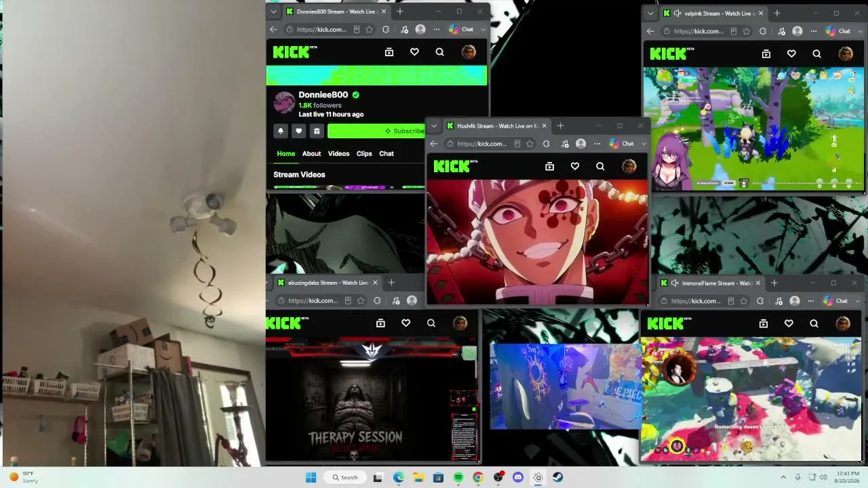
Task: Open Kick search in the ImmoralFlame window
Action: [x=814, y=324]
